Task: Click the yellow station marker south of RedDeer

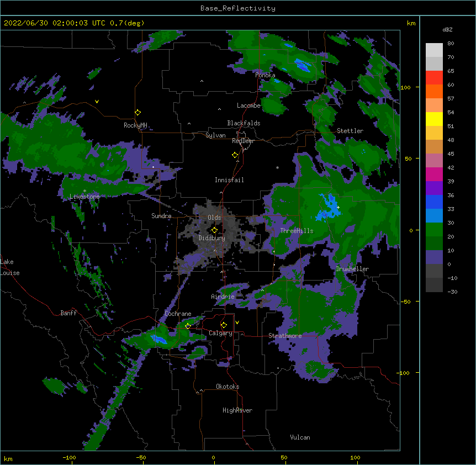Action: coord(235,155)
